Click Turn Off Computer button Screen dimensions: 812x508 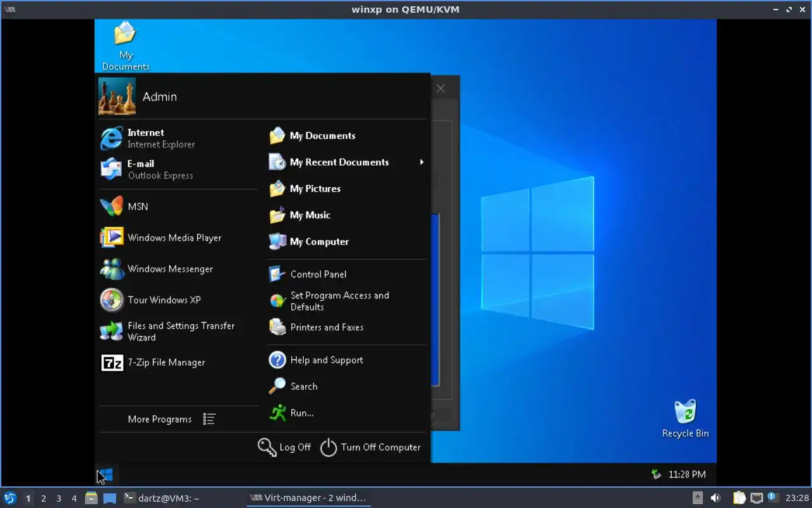(x=370, y=447)
